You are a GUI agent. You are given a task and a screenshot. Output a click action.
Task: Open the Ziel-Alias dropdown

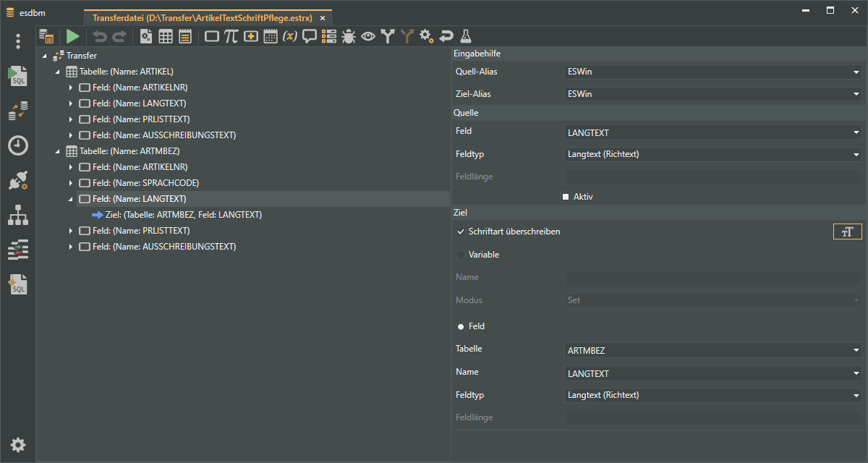coord(713,94)
